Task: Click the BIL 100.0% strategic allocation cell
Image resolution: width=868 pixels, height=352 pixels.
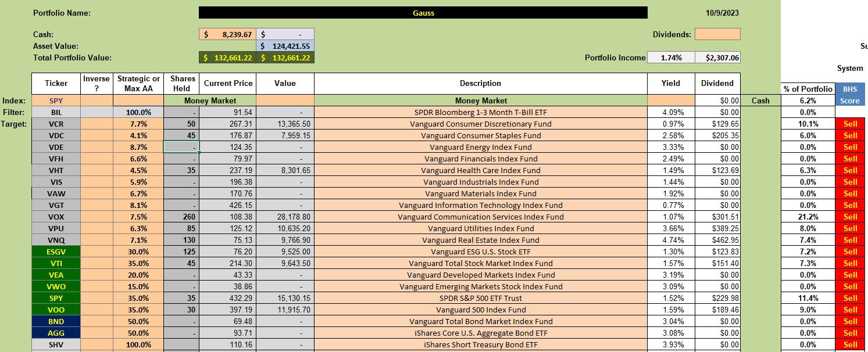Action: click(138, 112)
